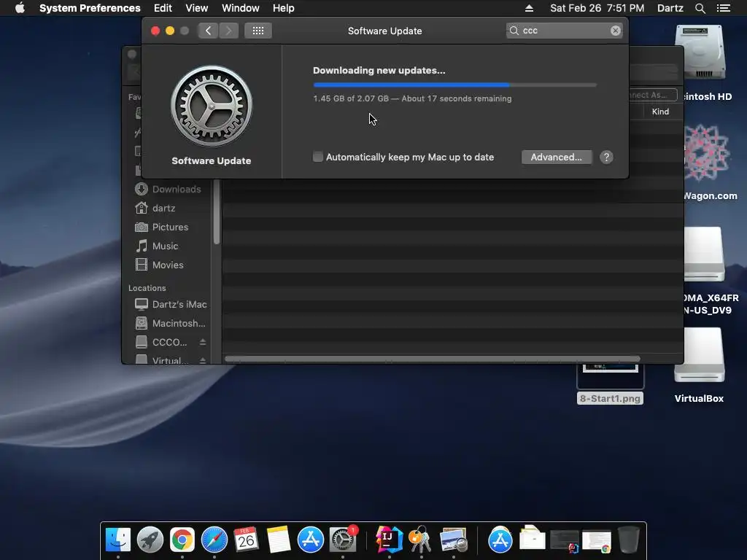This screenshot has height=560, width=747.
Task: Select Macintosh HD desktop drive
Action: coord(701,63)
